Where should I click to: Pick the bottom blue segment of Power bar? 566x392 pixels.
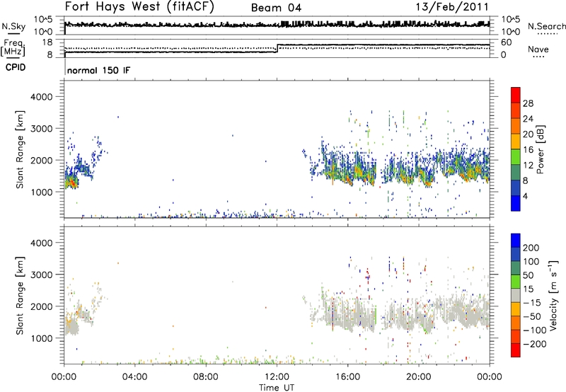(516, 203)
